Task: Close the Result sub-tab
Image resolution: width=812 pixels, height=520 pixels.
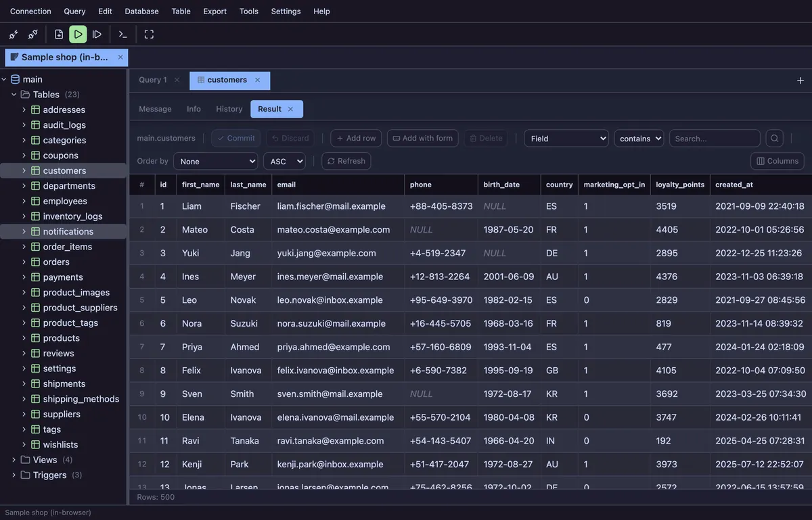Action: 290,109
